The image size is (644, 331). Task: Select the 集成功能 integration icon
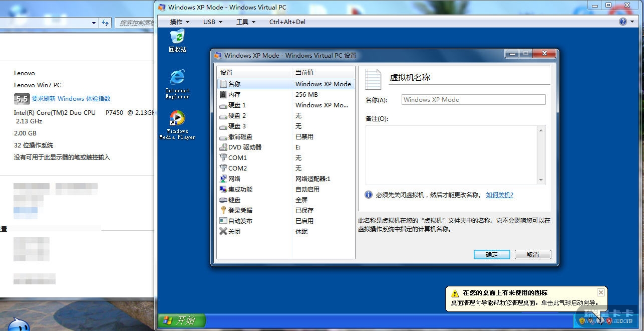click(x=223, y=190)
